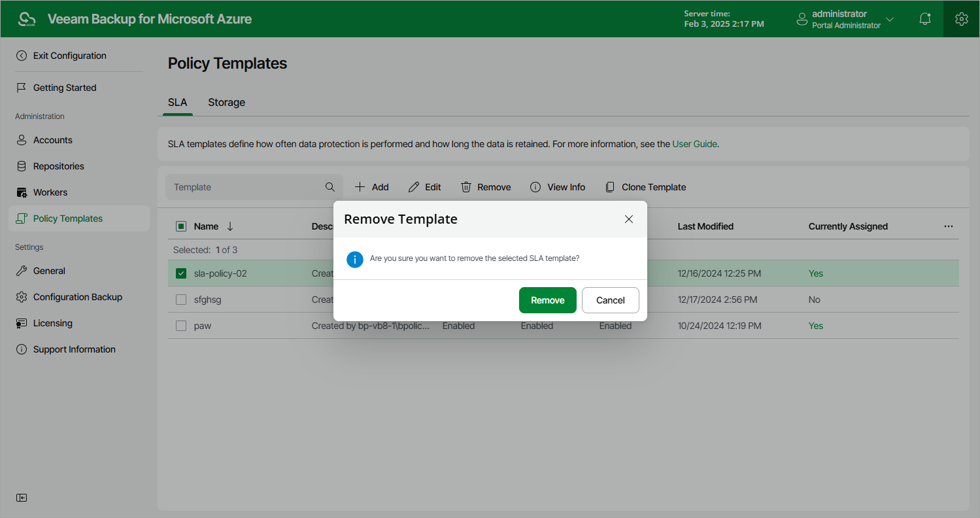
Task: Open the configuration gear icon
Action: point(961,19)
